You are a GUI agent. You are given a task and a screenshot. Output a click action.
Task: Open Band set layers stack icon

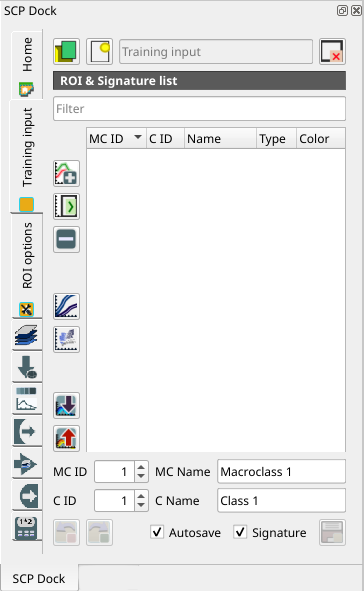(x=27, y=335)
